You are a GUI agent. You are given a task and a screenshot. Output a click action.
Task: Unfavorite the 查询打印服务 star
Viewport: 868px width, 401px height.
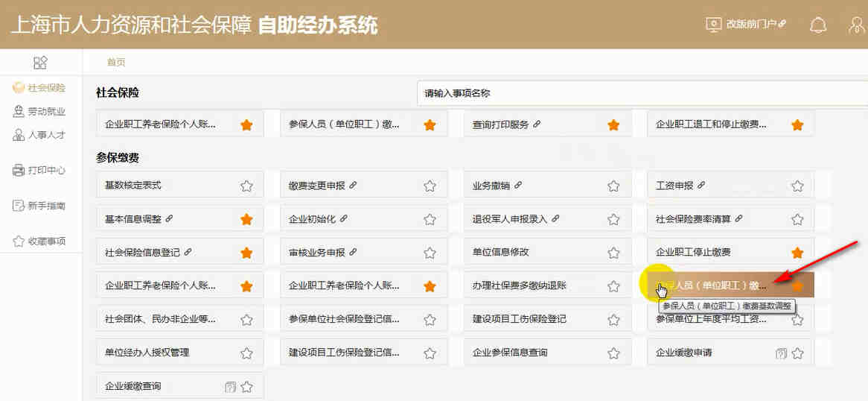[x=613, y=125]
